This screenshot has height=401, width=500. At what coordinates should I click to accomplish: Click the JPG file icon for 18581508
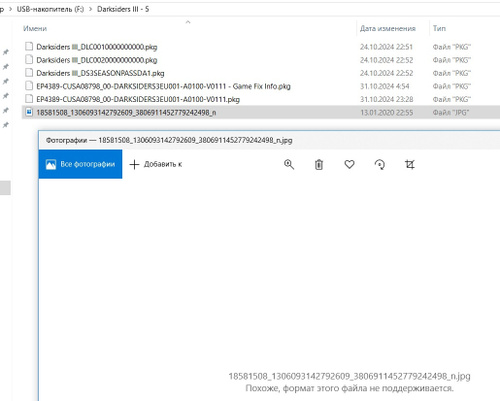tap(29, 112)
